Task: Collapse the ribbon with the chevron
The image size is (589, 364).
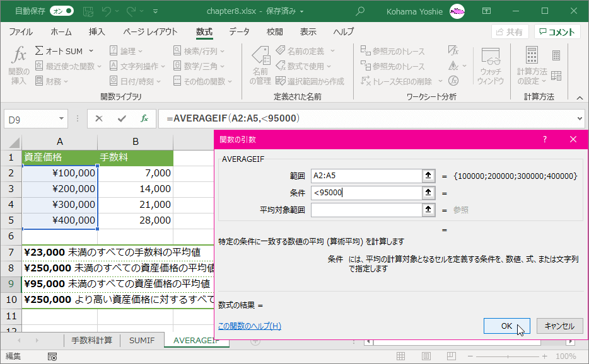Action: pyautogui.click(x=580, y=98)
